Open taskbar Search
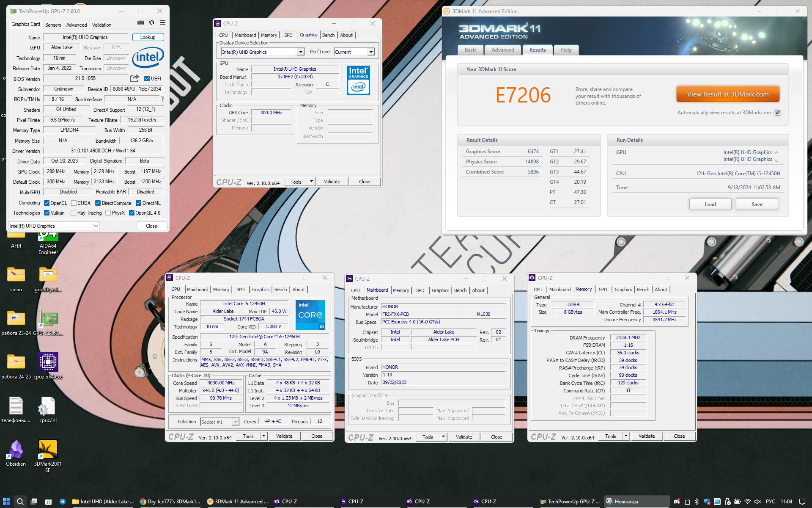The width and height of the screenshot is (812, 508). (20, 501)
